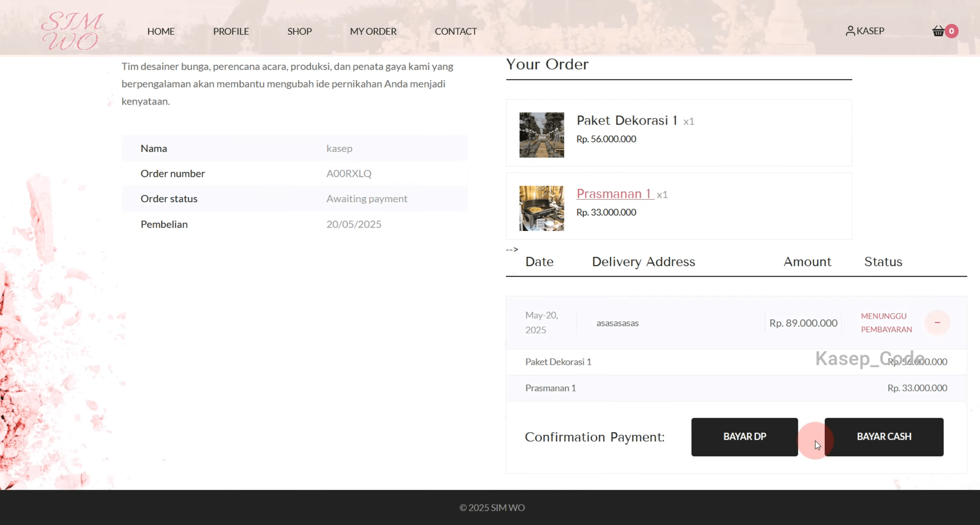The width and height of the screenshot is (980, 525).
Task: Click the Paket Dekorasi 1 thumbnail image
Action: 542,135
